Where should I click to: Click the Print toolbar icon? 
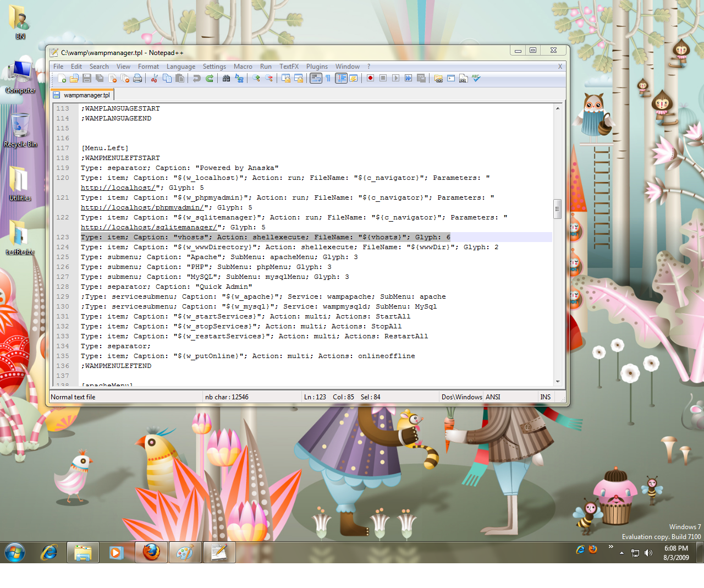click(137, 79)
